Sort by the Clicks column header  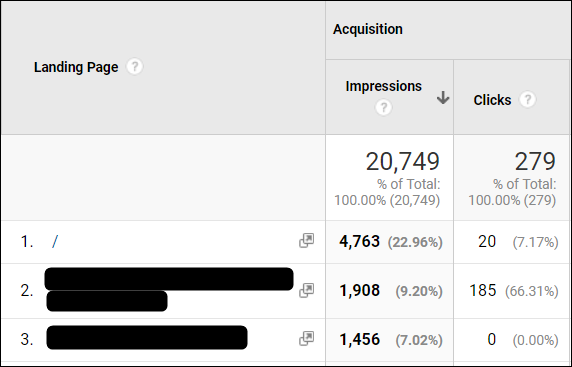coord(492,100)
